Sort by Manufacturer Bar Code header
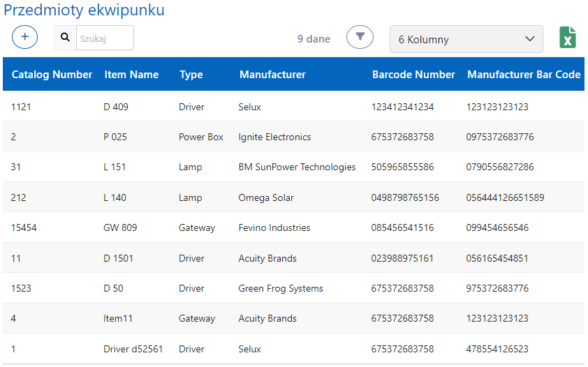Image resolution: width=588 pixels, height=367 pixels. point(524,75)
